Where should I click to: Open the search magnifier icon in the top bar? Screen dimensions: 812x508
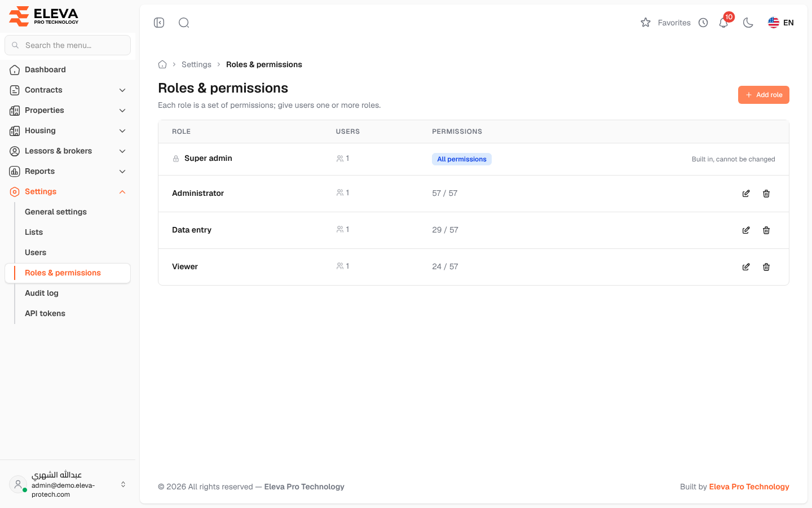pos(184,23)
